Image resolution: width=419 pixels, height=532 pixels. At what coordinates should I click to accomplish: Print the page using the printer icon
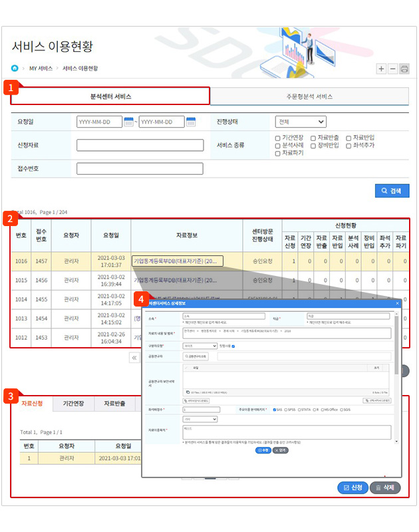point(404,69)
